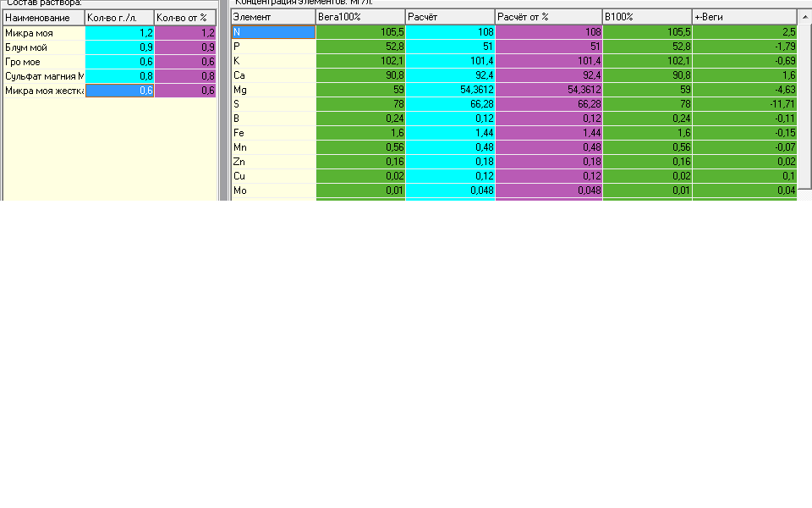
Task: Select the Mg calculated value 54,3612 in 'Расчёт'
Action: pos(450,90)
